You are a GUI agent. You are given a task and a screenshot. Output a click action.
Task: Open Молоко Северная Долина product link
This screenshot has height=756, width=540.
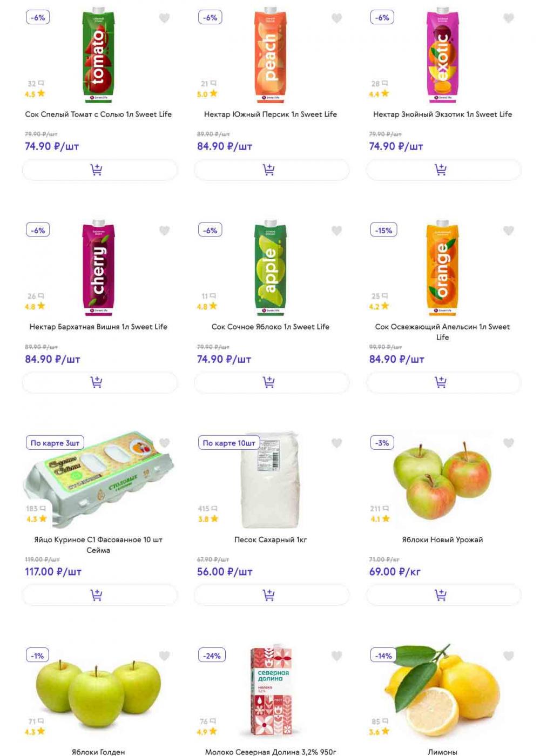pos(271,752)
